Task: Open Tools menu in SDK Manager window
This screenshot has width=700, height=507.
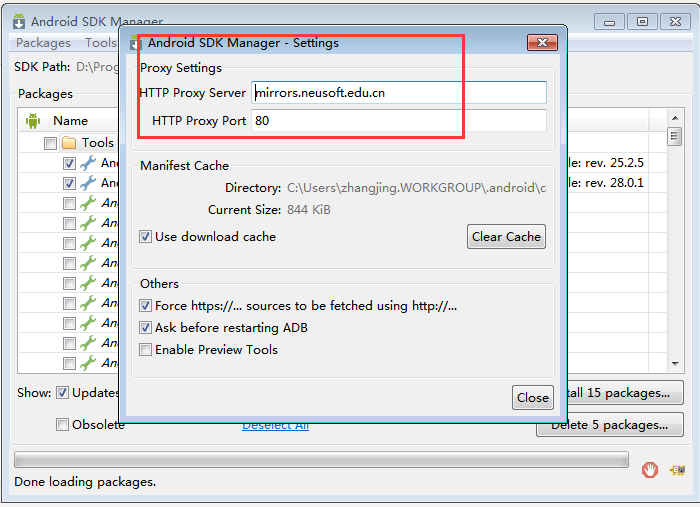Action: tap(100, 42)
